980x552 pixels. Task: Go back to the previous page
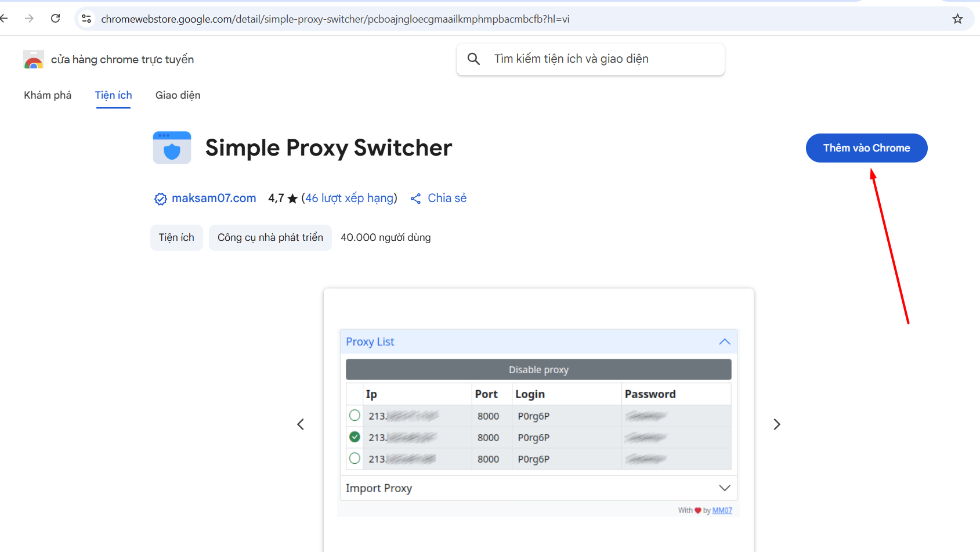tap(5, 19)
